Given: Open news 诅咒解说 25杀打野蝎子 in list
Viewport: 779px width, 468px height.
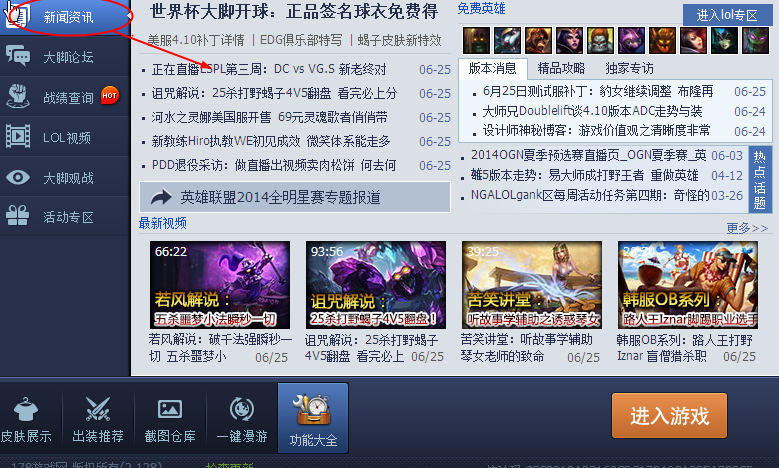Looking at the screenshot, I should [x=274, y=93].
